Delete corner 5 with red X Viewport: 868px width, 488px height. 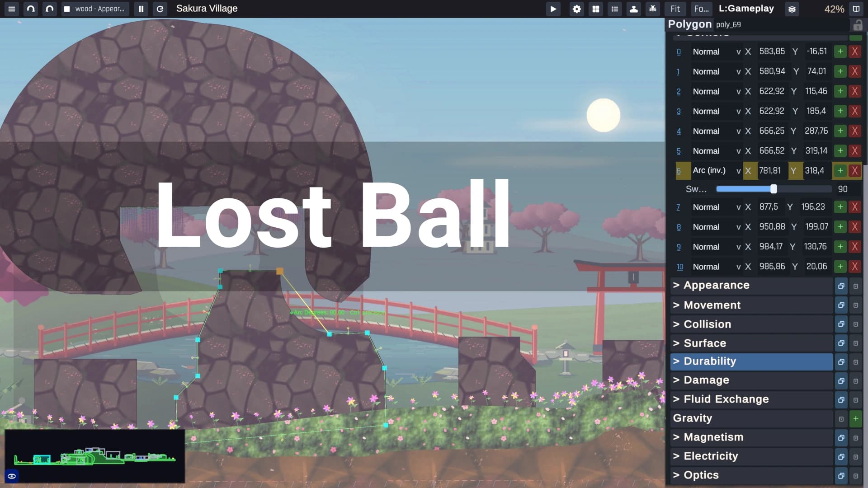pos(854,151)
